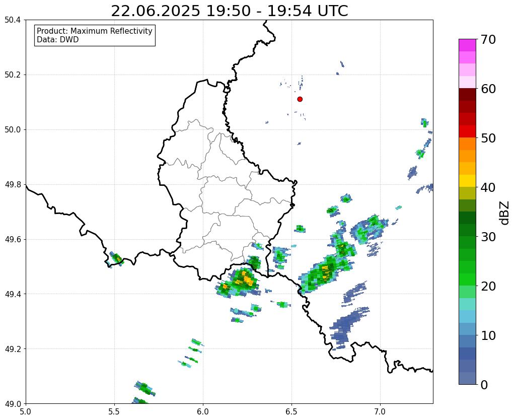This screenshot has height=420, width=515.
Task: Click the 'Product: Maximum Reflectivity' label
Action: tap(95, 31)
